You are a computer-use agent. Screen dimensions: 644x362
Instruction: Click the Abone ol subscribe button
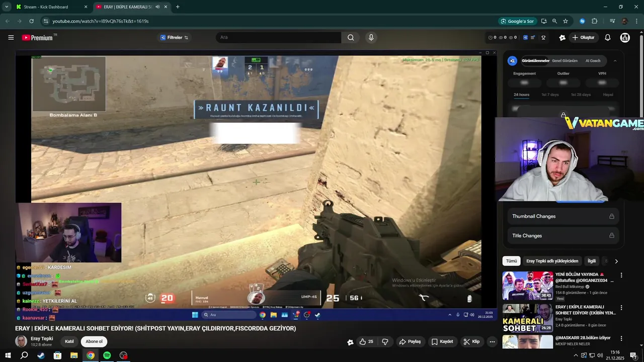point(94,342)
